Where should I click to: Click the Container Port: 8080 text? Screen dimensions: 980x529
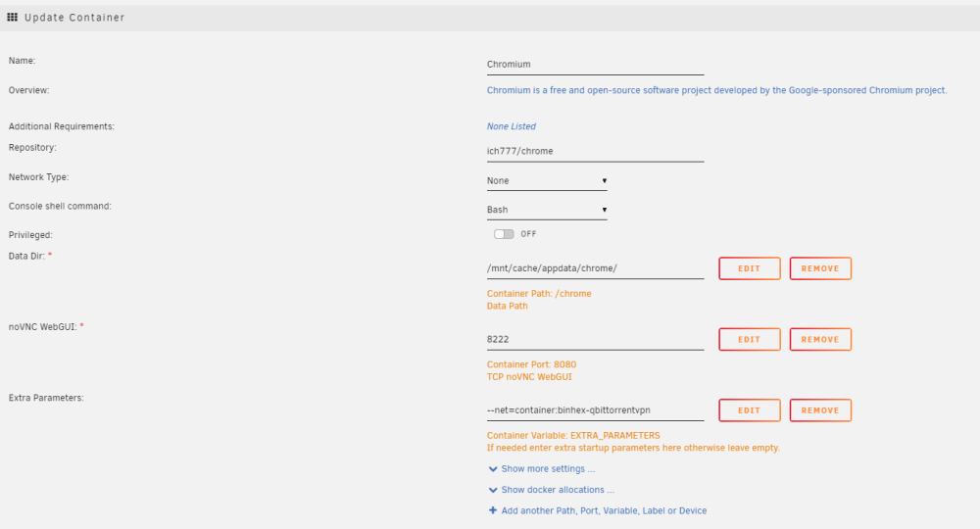[531, 364]
